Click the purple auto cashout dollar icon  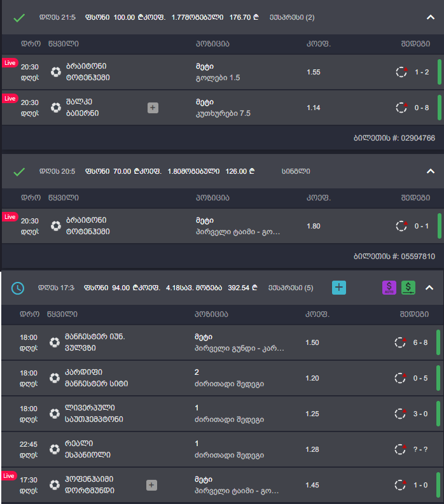[x=389, y=288]
